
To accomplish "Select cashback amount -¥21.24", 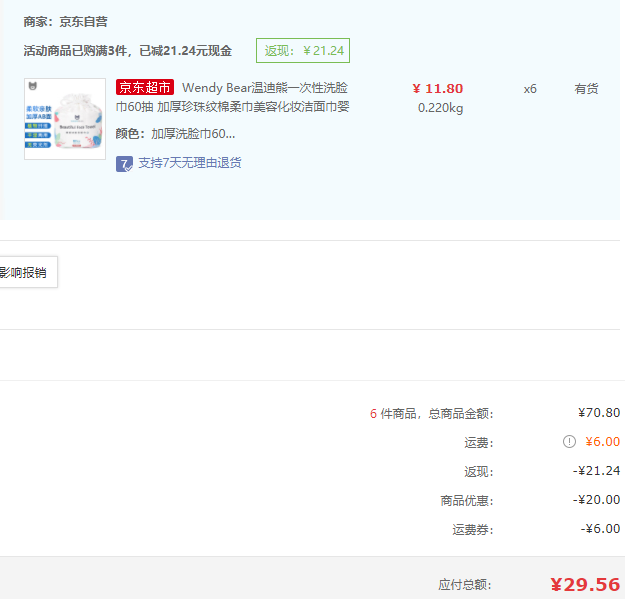I will click(596, 471).
